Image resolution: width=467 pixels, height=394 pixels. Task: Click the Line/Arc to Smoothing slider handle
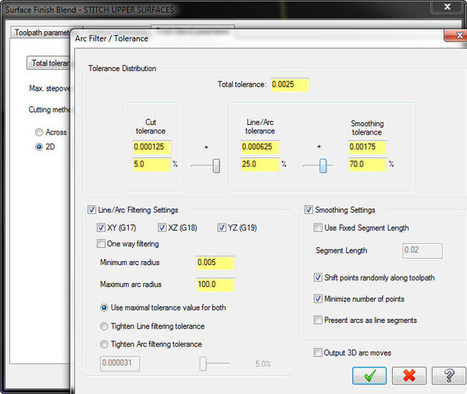(323, 165)
